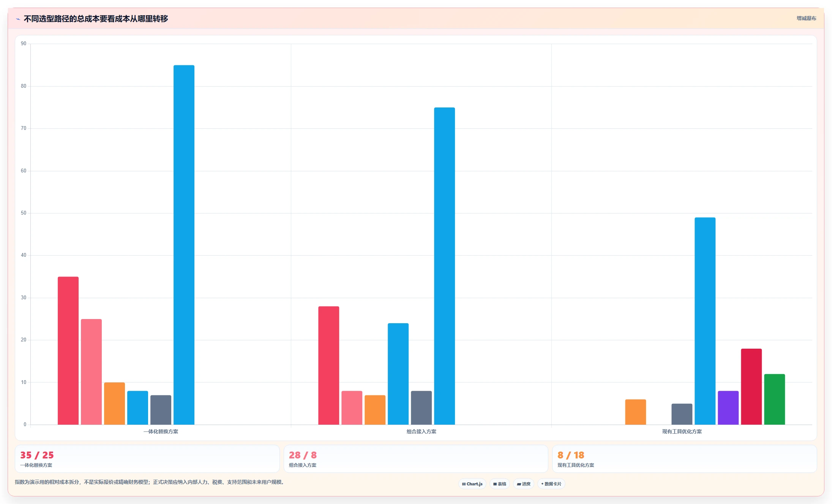
Task: Select the red 35 bar in 一体化替换方案
Action: click(x=68, y=351)
